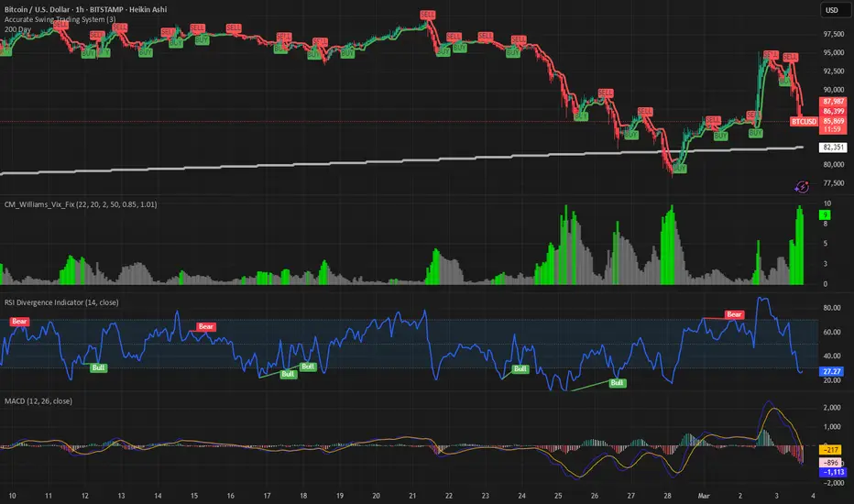The height and width of the screenshot is (504, 854).
Task: Click the lowest Bull label on RSI
Action: pos(617,382)
